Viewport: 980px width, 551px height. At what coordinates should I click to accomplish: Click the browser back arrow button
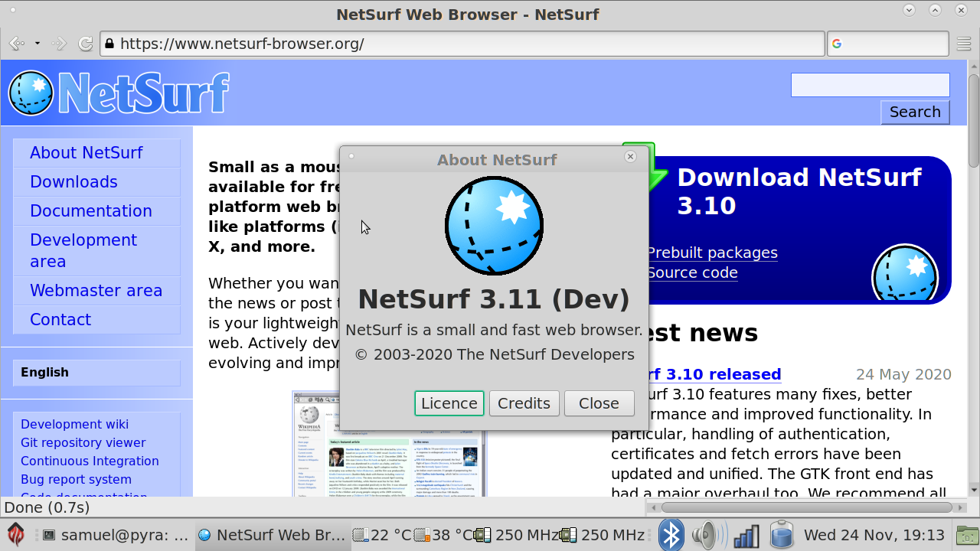[16, 44]
